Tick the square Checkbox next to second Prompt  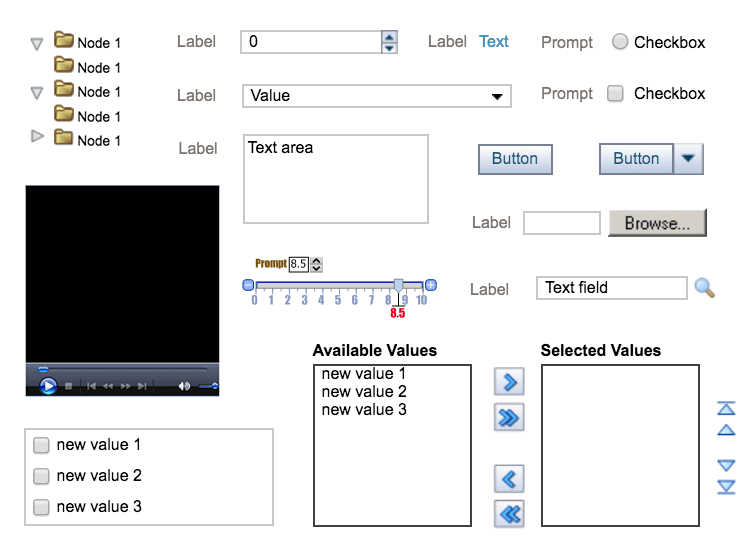click(x=615, y=93)
